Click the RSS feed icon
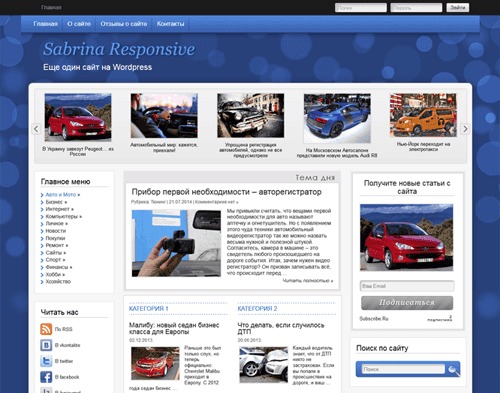Image resolution: width=500 pixels, height=393 pixels. point(46,329)
